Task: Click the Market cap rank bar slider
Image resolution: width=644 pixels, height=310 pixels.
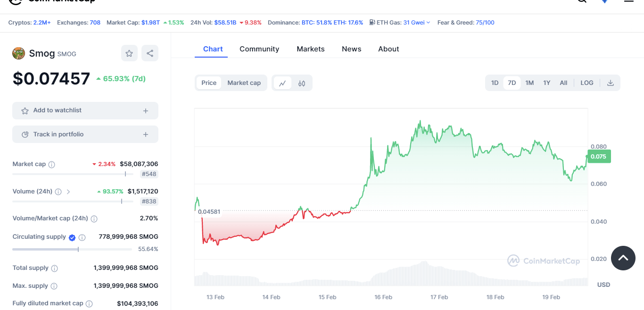Action: 73,174
